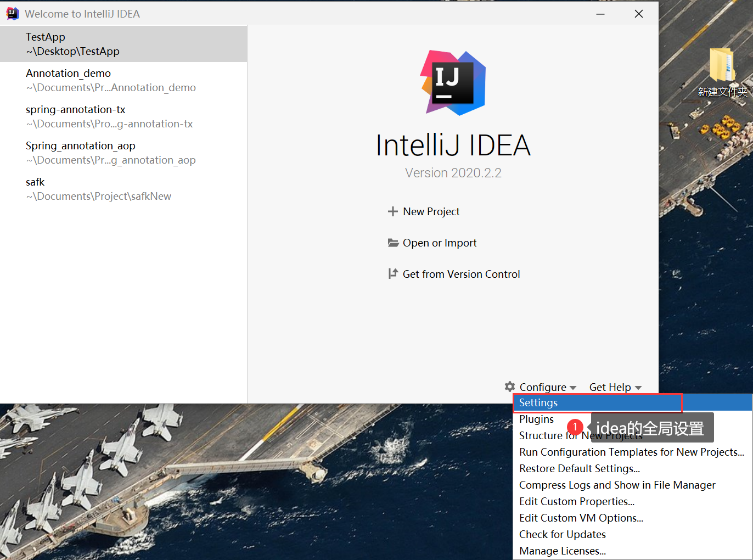The width and height of the screenshot is (753, 560).
Task: Close the Welcome to IntelliJ IDEA window
Action: coord(639,14)
